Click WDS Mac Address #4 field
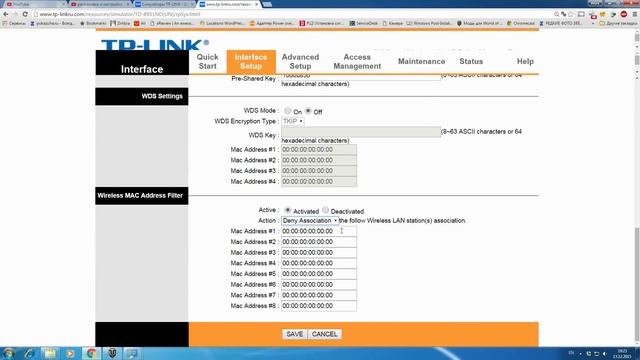 pyautogui.click(x=319, y=182)
